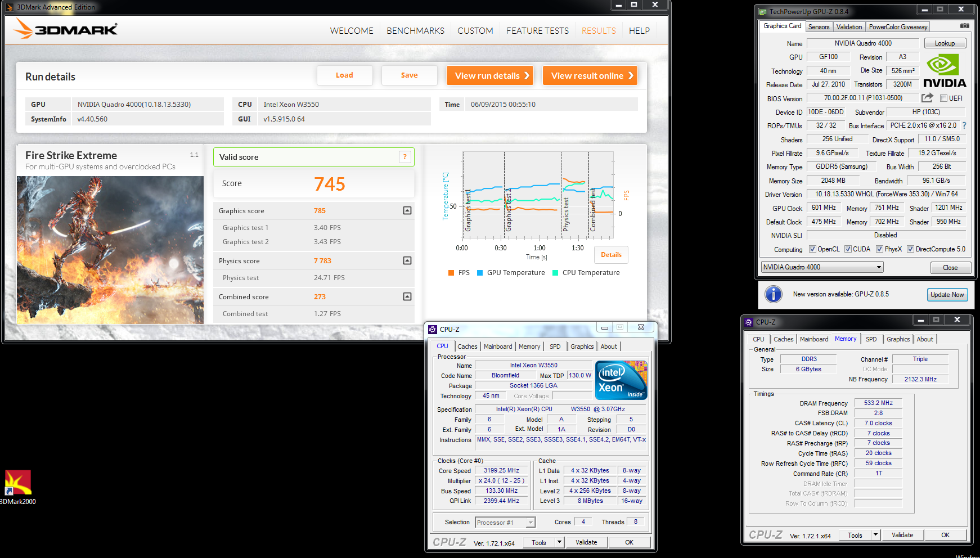Click View result online button
980x558 pixels.
pos(590,75)
